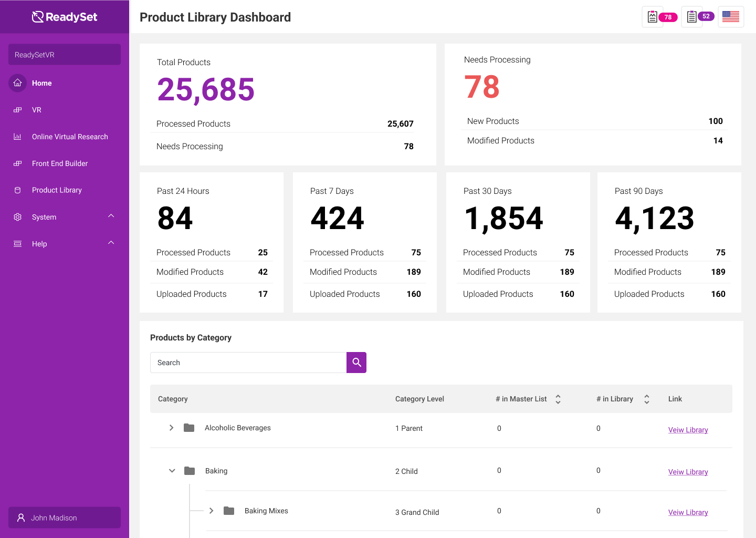Click the System gear icon

tap(17, 217)
